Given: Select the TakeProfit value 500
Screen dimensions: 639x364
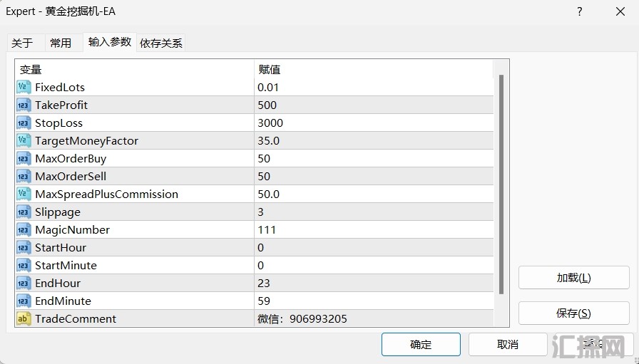Looking at the screenshot, I should [x=267, y=105].
